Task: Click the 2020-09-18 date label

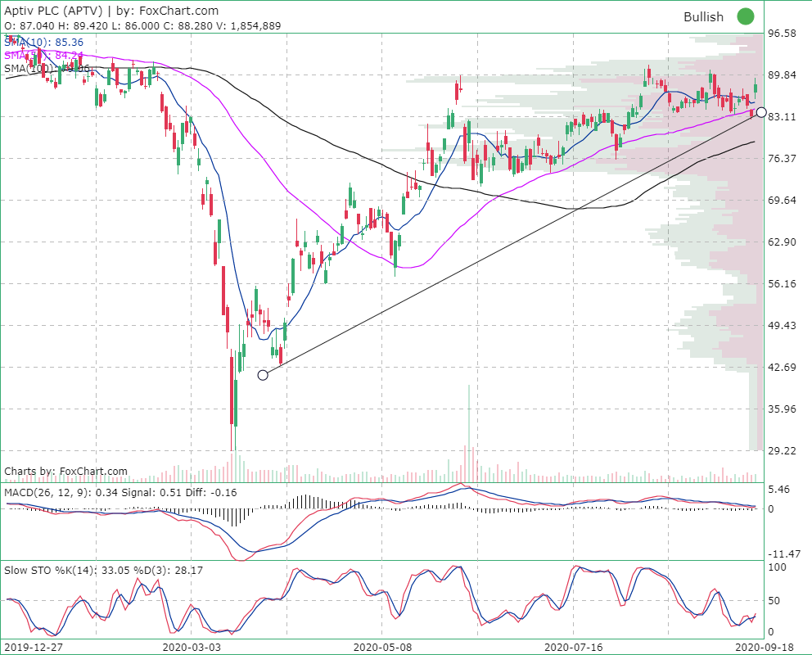Action: pyautogui.click(x=766, y=648)
